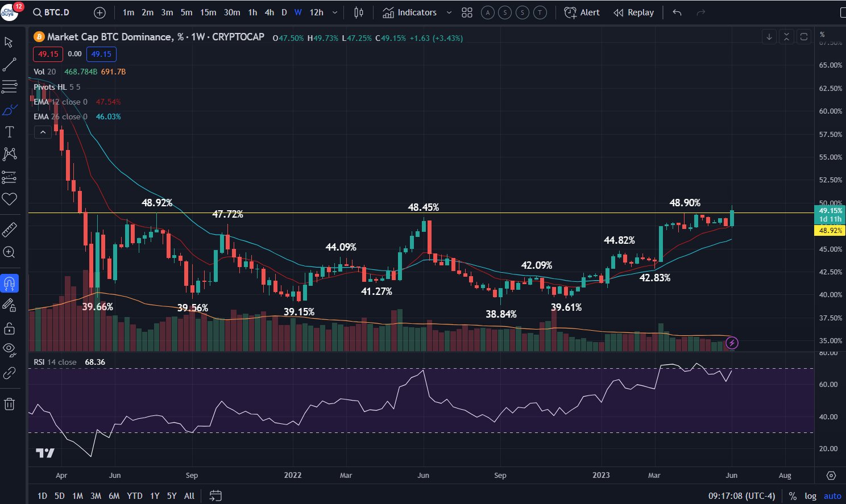The width and height of the screenshot is (846, 504).
Task: Open the candlestick chart type selector
Action: (x=359, y=13)
